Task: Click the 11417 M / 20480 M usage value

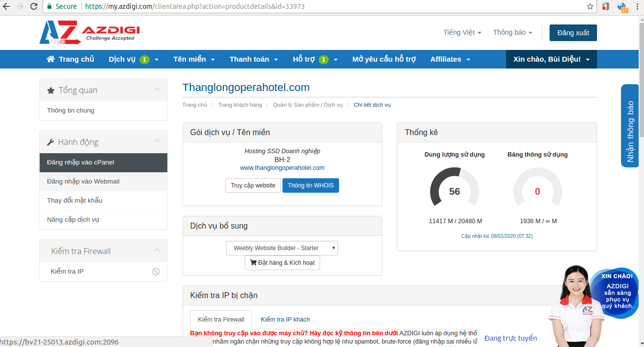Action: [456, 221]
